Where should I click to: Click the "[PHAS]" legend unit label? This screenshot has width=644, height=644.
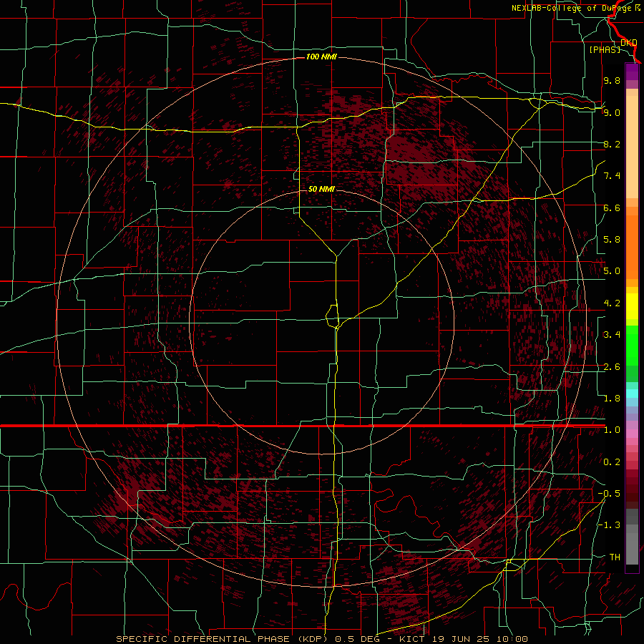pos(605,49)
